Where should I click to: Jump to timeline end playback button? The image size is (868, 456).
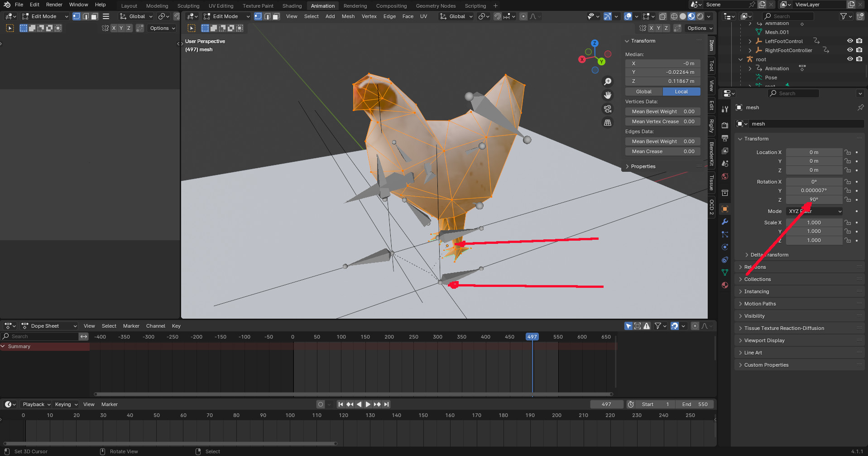[386, 404]
